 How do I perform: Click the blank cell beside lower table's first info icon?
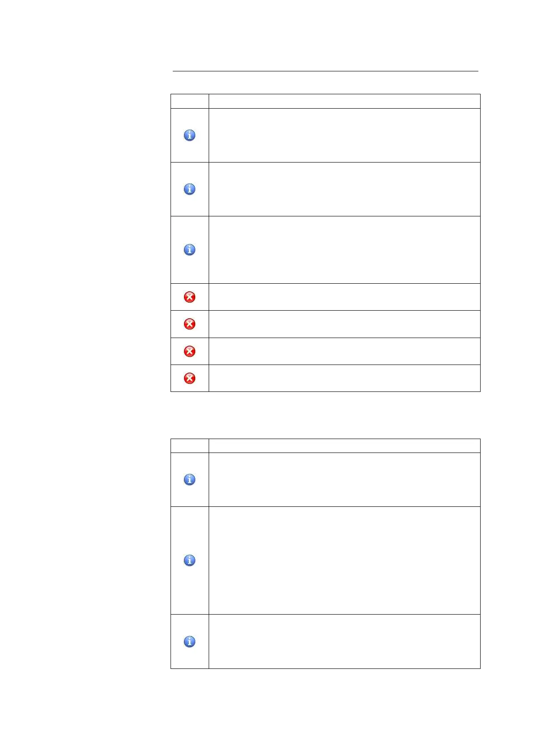[x=344, y=479]
